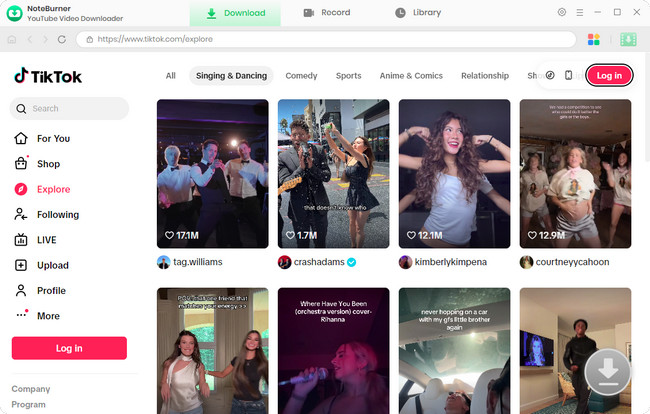This screenshot has height=414, width=650.
Task: Open Profile in the sidebar
Action: pos(40,291)
